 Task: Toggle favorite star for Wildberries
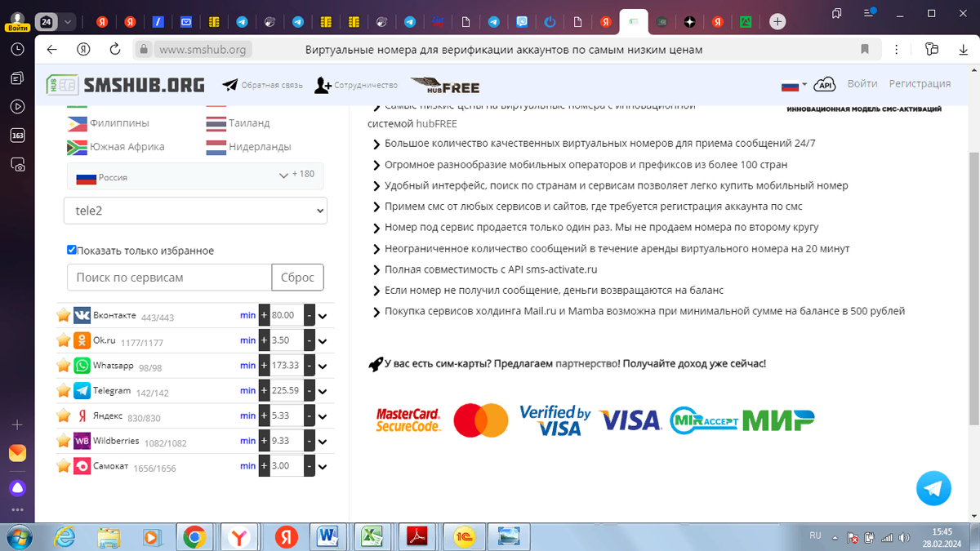pyautogui.click(x=63, y=442)
